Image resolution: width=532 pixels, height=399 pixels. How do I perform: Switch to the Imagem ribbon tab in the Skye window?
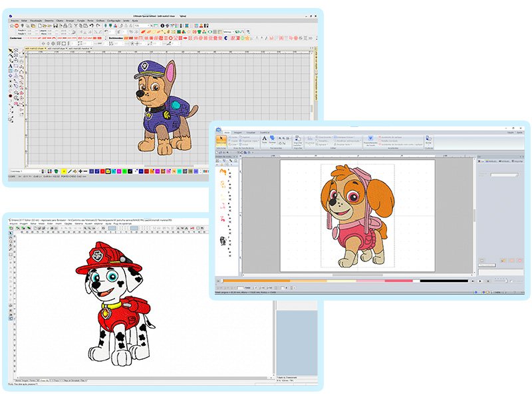pyautogui.click(x=237, y=132)
